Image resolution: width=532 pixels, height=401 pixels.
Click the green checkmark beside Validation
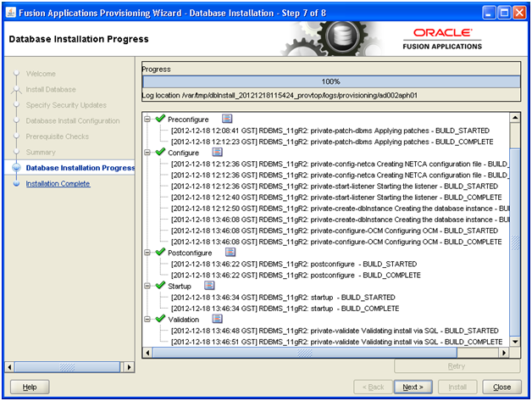click(x=160, y=319)
